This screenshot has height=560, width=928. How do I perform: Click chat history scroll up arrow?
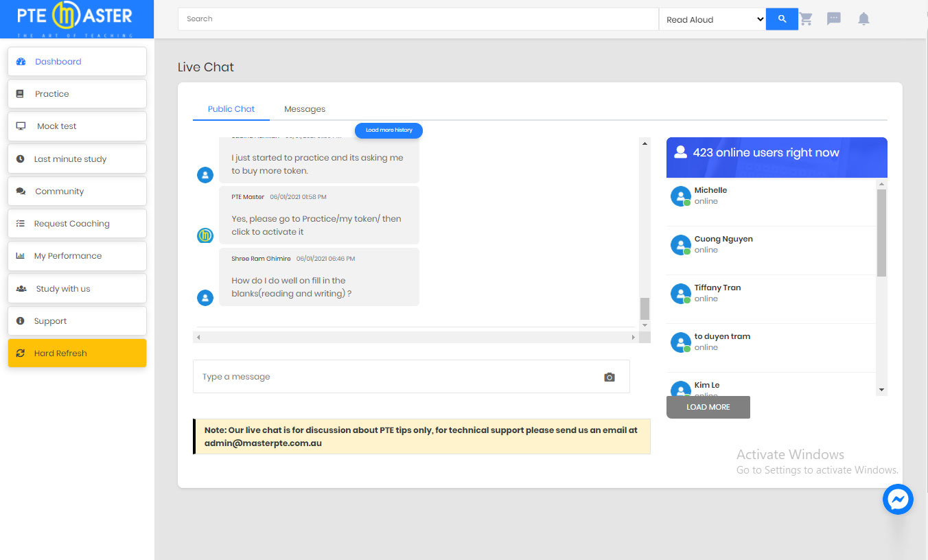coord(645,143)
